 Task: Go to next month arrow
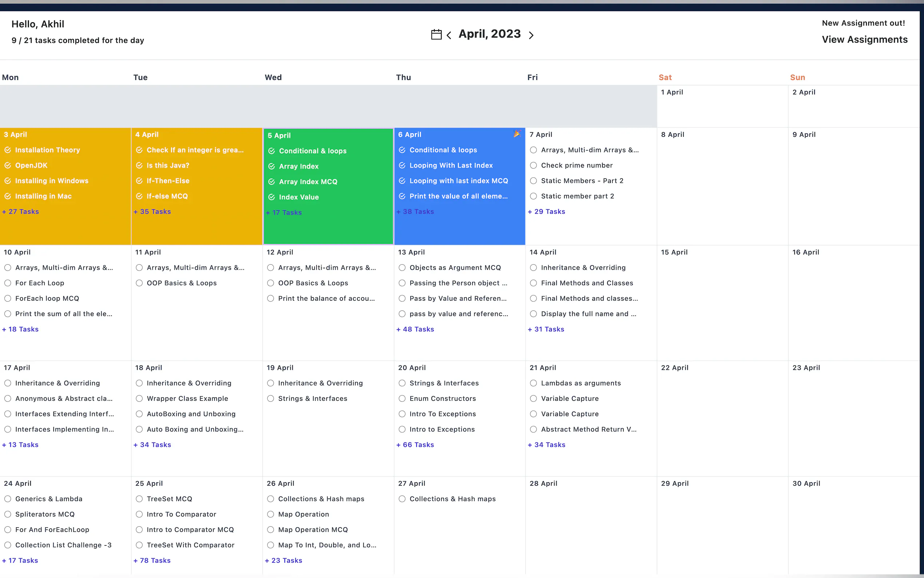click(x=531, y=35)
